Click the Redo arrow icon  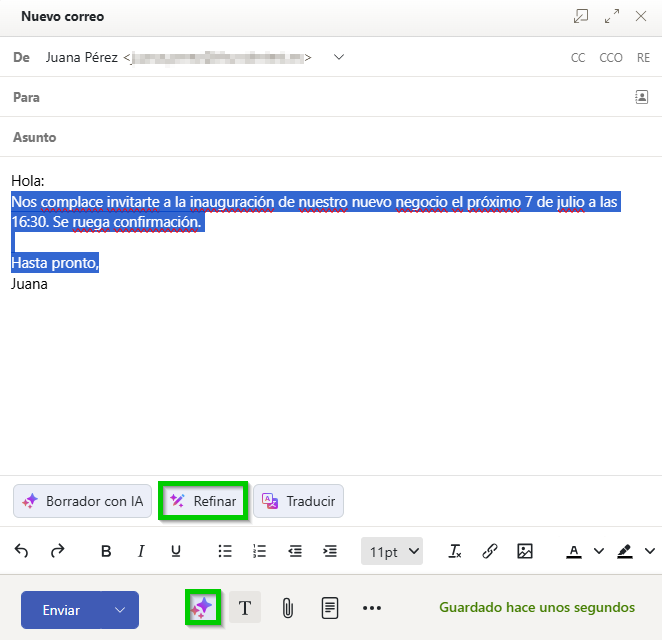[x=58, y=551]
